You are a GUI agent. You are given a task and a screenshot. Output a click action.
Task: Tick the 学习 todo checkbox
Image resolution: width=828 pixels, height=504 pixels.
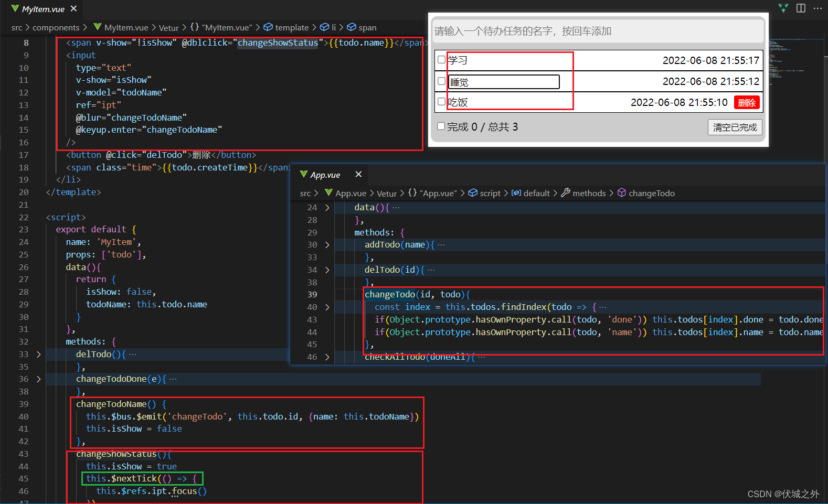coord(441,60)
